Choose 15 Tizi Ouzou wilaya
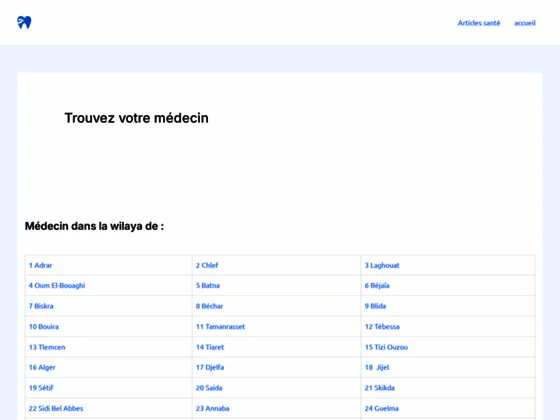Screen dimensions: 560x420 pyautogui.click(x=386, y=347)
